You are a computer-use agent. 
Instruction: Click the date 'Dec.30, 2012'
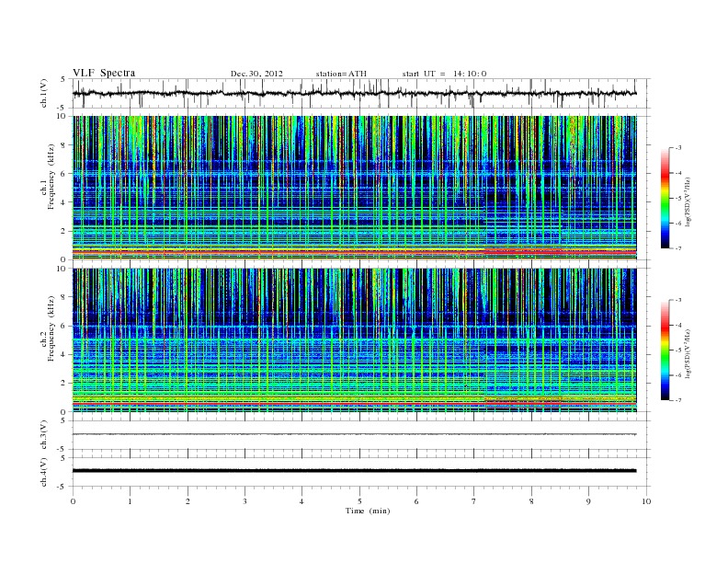point(256,74)
